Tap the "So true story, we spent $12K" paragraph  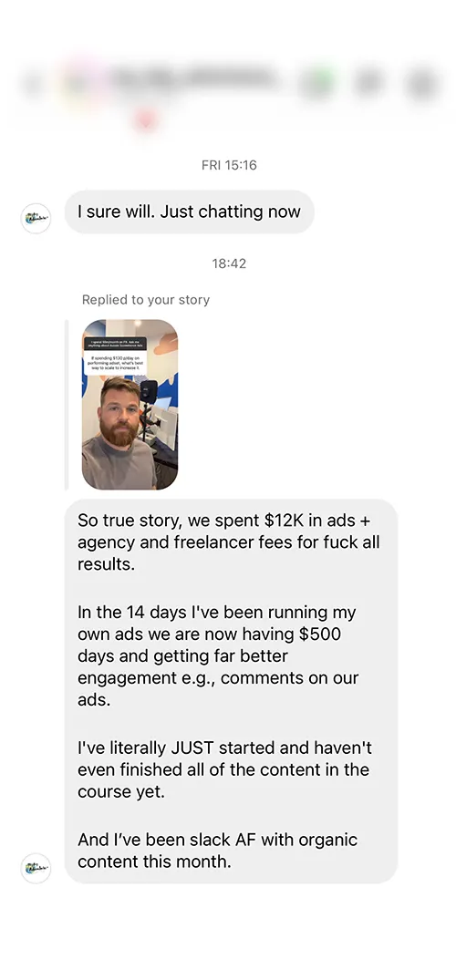229,543
